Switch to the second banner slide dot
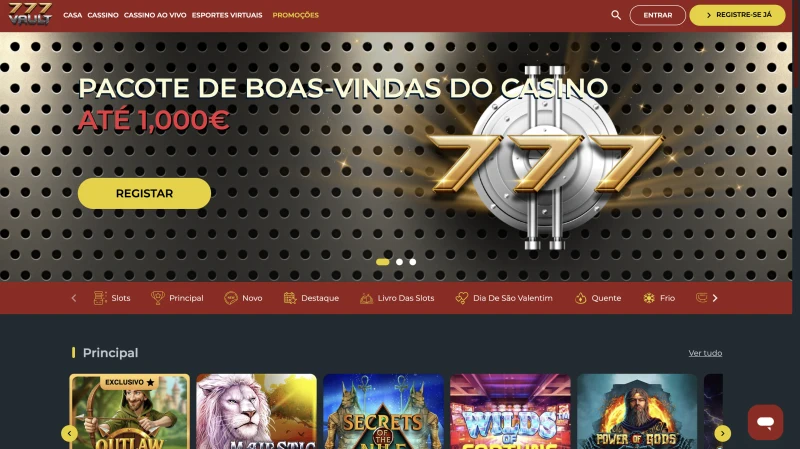 tap(399, 262)
